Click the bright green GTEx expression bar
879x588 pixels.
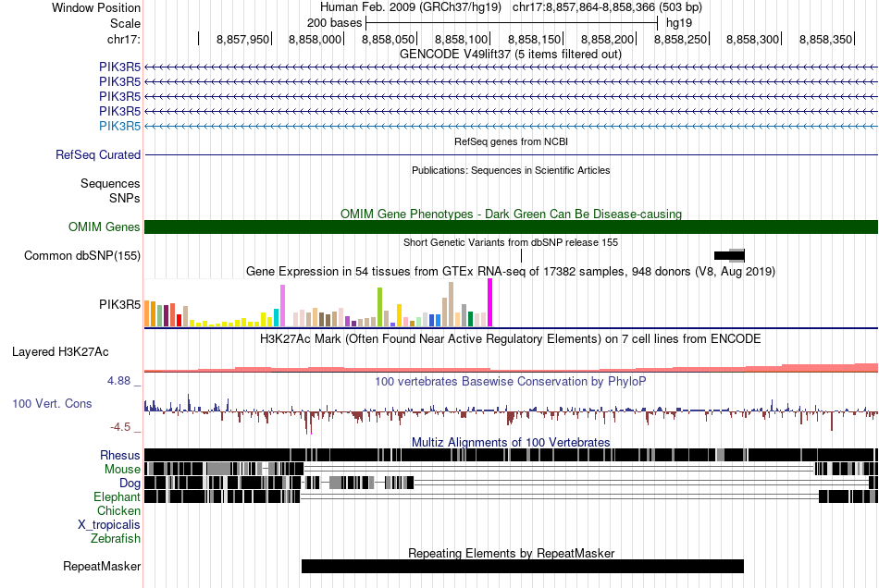click(x=380, y=307)
